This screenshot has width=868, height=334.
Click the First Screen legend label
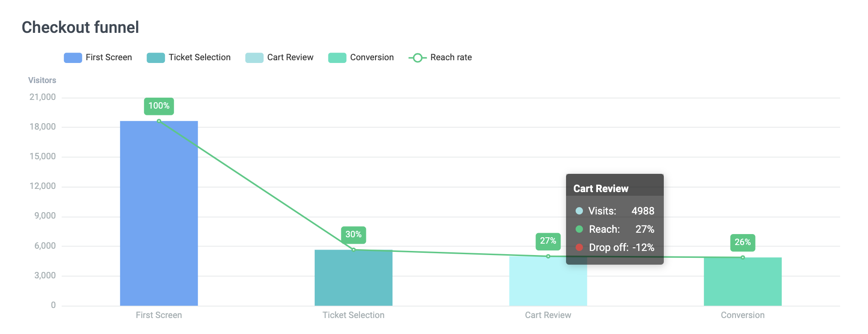pyautogui.click(x=109, y=57)
